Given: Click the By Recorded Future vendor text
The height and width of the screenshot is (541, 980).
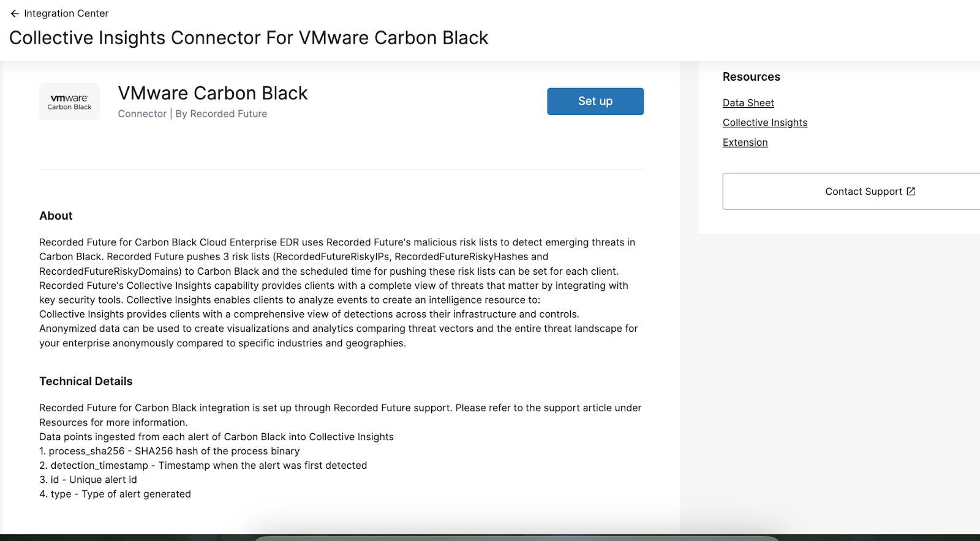Looking at the screenshot, I should coord(221,114).
